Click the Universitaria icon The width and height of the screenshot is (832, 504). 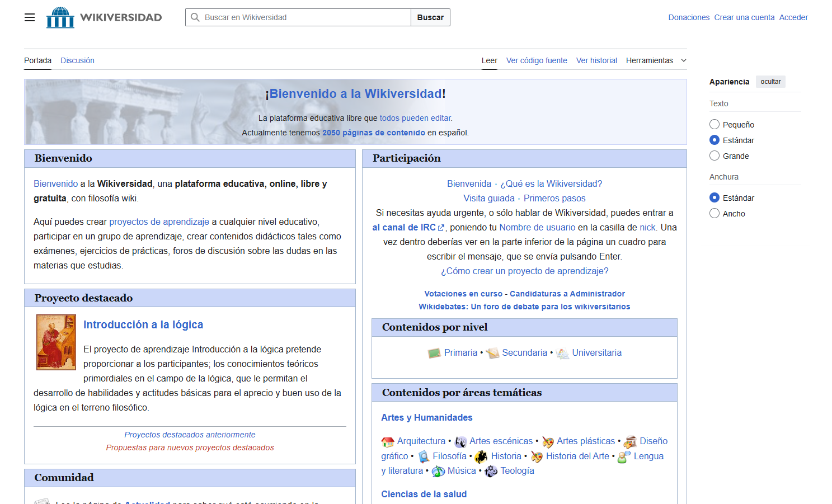[x=562, y=354]
